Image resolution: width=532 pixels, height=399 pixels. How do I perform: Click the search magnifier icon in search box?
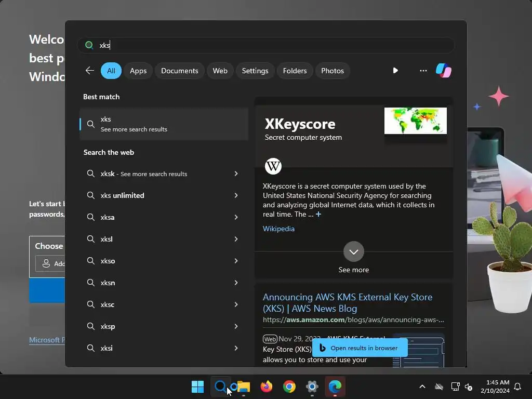[89, 45]
